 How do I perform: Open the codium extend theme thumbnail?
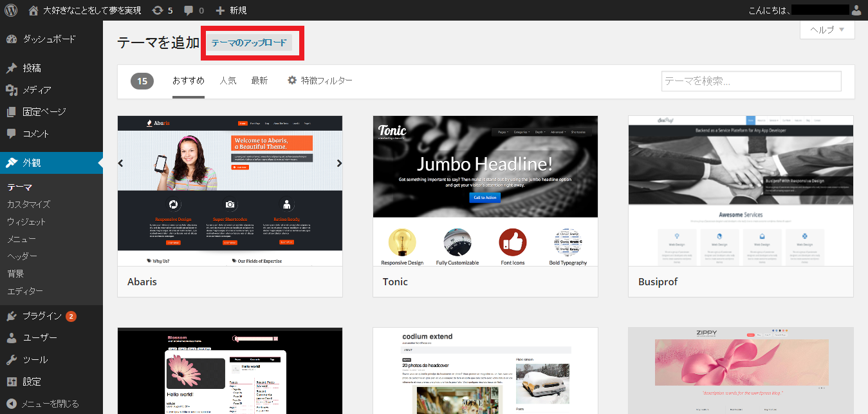click(486, 371)
